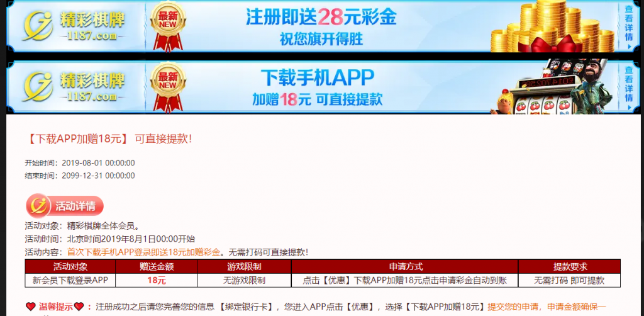Click the 无游戏限制 table cell
Viewport: 644px width, 316px height.
pos(245,281)
